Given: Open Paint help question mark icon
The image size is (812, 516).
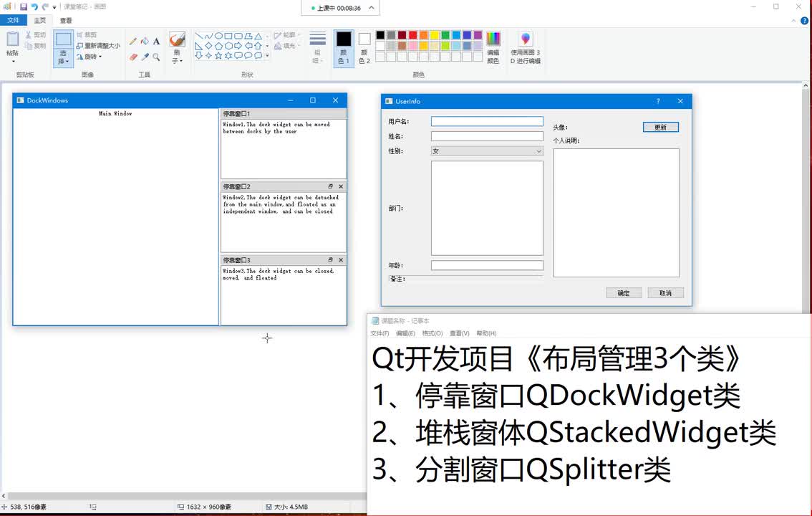Looking at the screenshot, I should [x=804, y=21].
